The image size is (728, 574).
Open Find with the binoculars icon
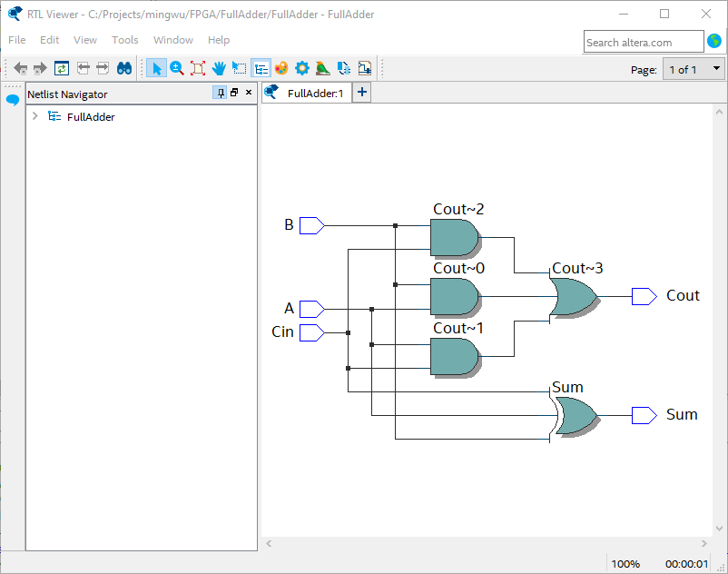coord(124,68)
